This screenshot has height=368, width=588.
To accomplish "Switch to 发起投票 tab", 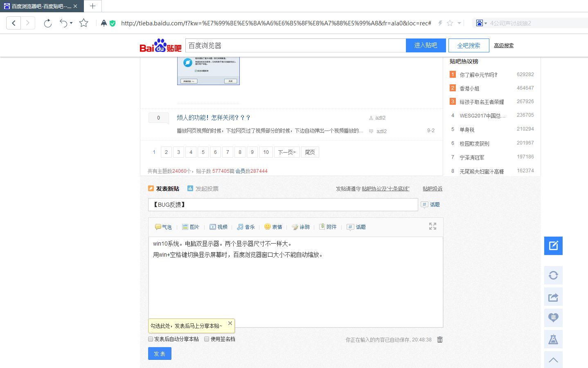I will click(203, 189).
